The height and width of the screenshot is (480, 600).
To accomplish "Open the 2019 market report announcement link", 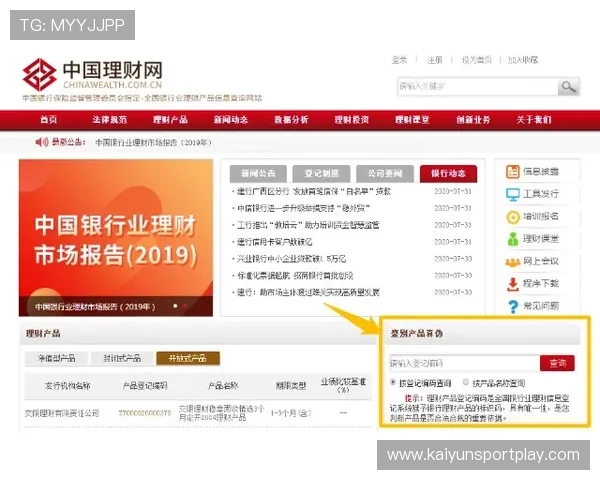I will (x=153, y=143).
